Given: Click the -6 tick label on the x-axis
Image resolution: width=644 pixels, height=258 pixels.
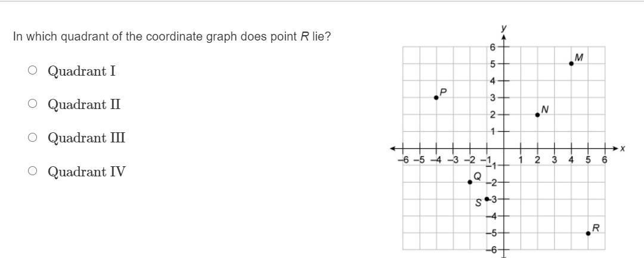Looking at the screenshot, I should tap(403, 160).
